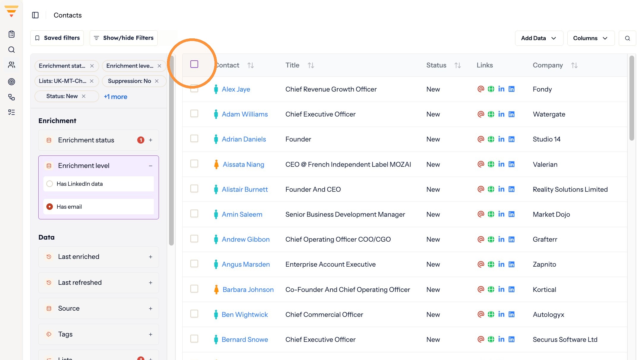Viewport: 644px width, 360px height.
Task: Remove the Status: New filter chip
Action: click(x=84, y=96)
